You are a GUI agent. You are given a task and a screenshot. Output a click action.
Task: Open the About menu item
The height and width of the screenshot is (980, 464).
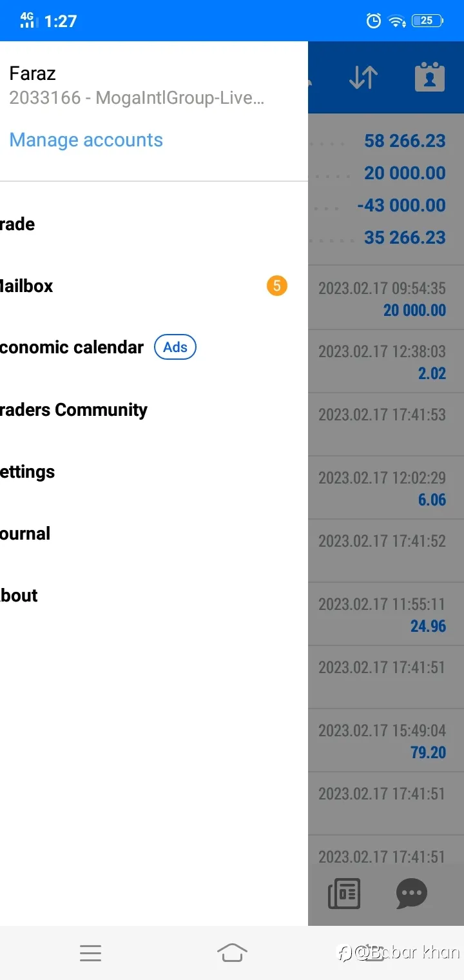point(154,596)
